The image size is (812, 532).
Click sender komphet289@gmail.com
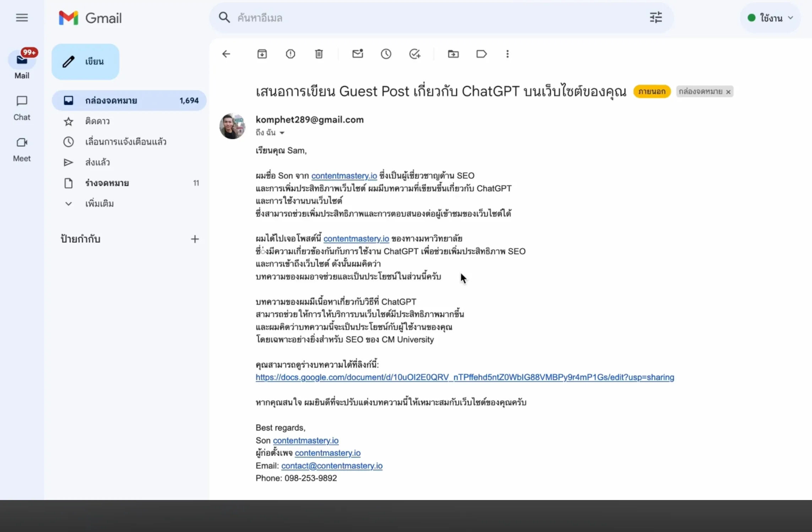click(310, 120)
